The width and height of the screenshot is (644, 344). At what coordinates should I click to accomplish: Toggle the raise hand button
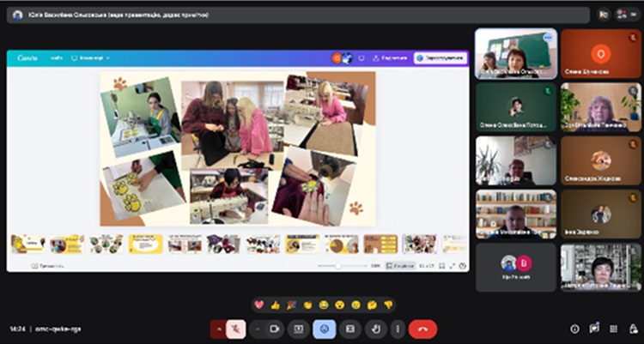[374, 329]
